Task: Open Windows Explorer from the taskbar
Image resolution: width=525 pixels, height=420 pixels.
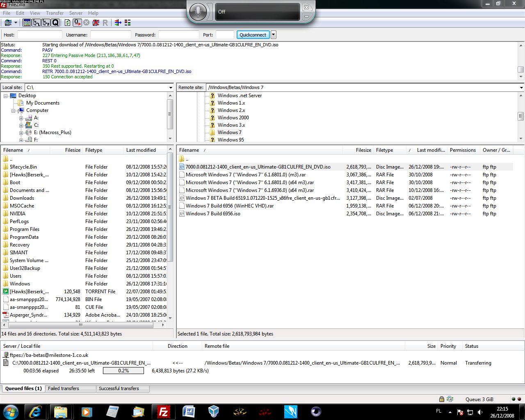Action: [61, 411]
